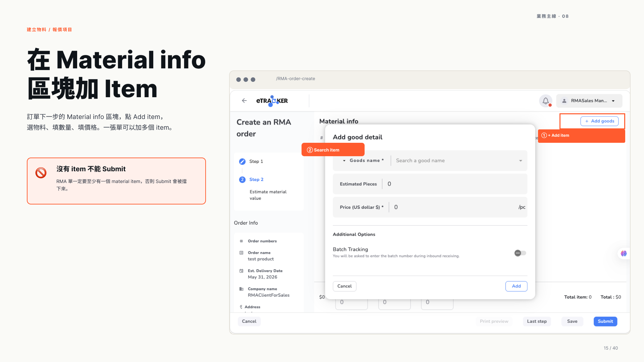The image size is (644, 362).
Task: Cancel the Add good detail dialog
Action: point(344,286)
